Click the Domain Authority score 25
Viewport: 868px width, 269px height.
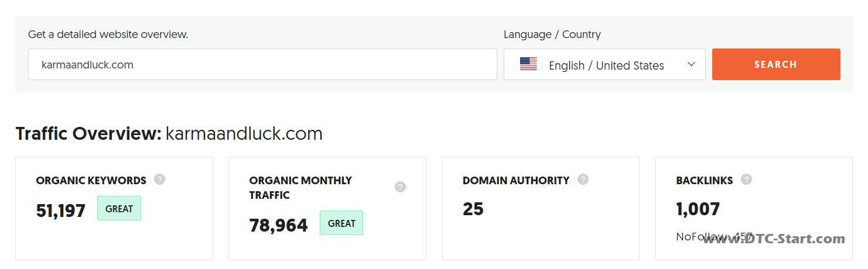(x=473, y=209)
